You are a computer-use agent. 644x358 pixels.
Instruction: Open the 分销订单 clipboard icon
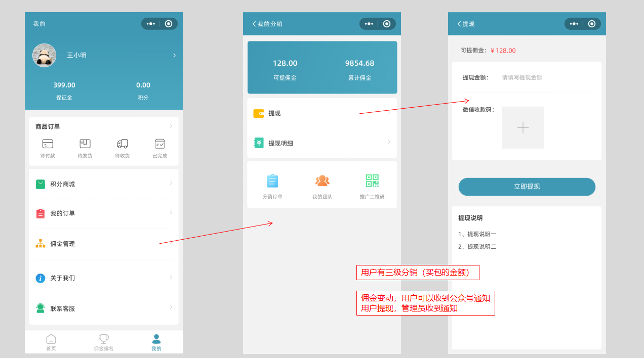point(272,181)
